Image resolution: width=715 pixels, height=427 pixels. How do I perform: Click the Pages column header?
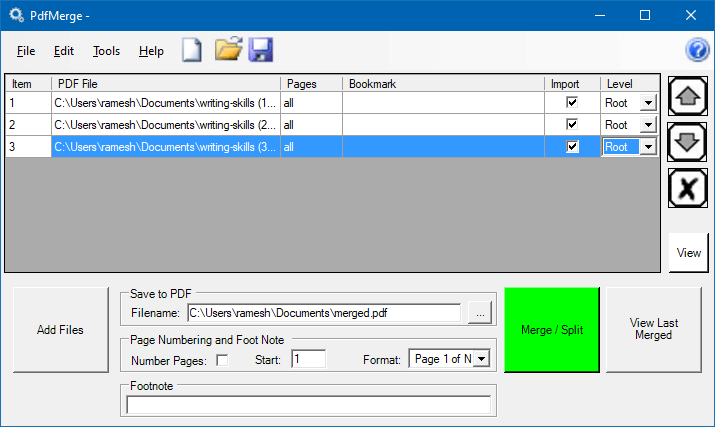(311, 83)
